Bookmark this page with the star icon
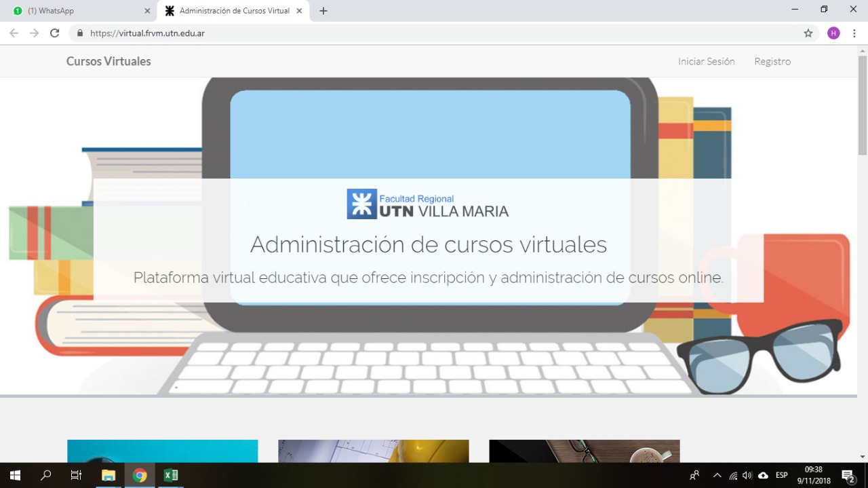868x488 pixels. [x=808, y=33]
